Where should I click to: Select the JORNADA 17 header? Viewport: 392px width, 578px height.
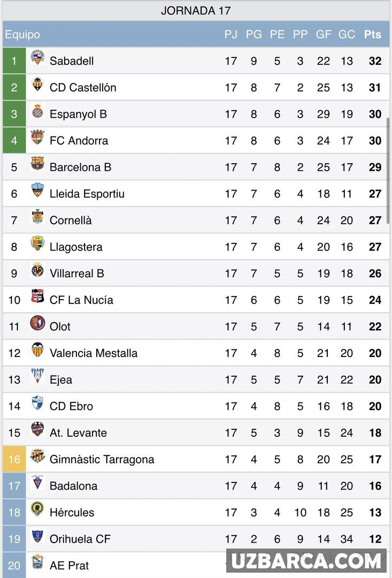196,11
